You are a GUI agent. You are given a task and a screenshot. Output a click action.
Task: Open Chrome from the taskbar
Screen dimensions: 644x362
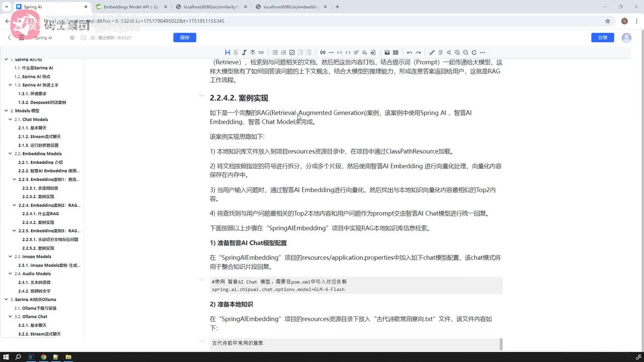coord(44,357)
